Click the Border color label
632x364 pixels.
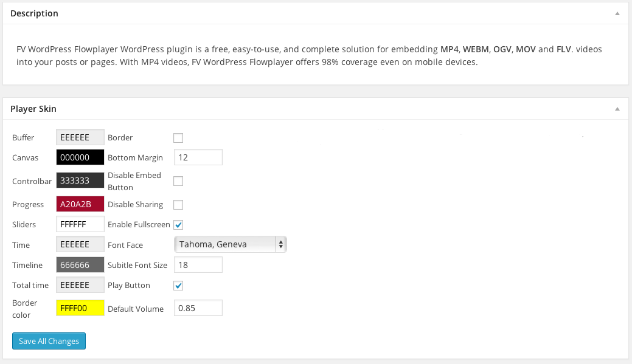click(24, 309)
